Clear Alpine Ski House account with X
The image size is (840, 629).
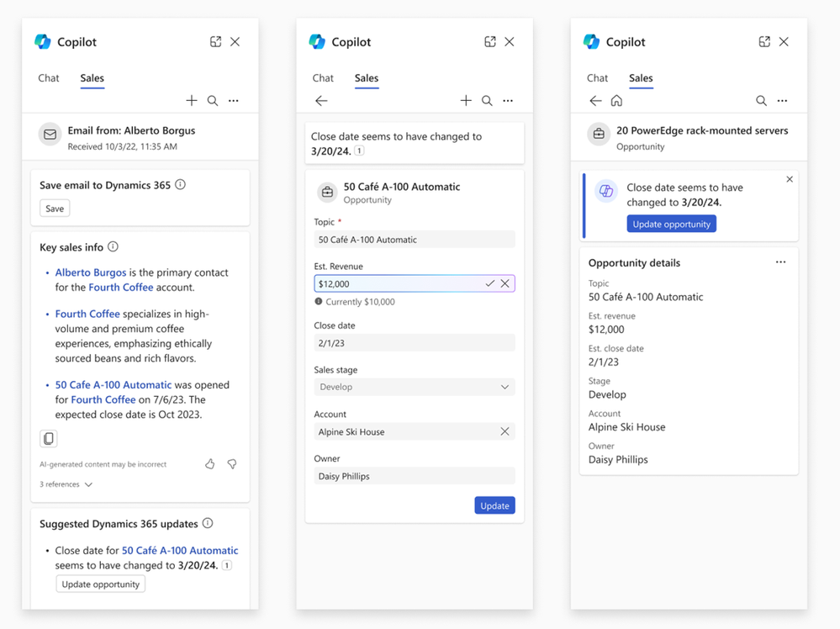(x=505, y=431)
